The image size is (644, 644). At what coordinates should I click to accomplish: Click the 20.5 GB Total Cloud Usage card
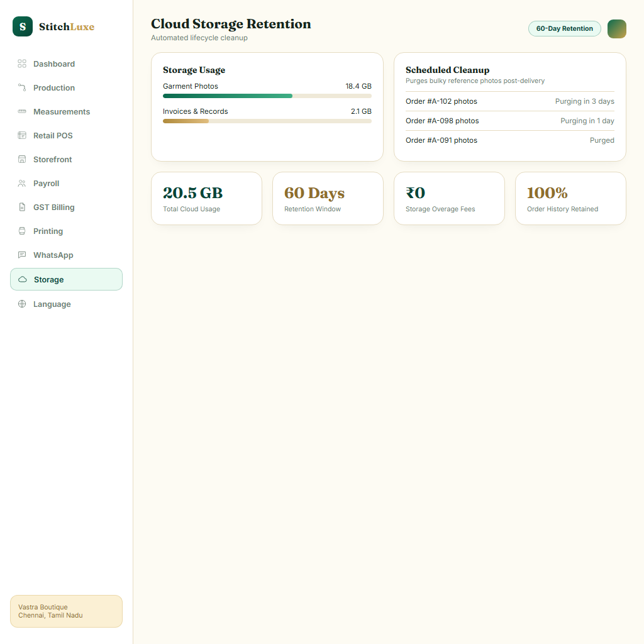tap(206, 198)
